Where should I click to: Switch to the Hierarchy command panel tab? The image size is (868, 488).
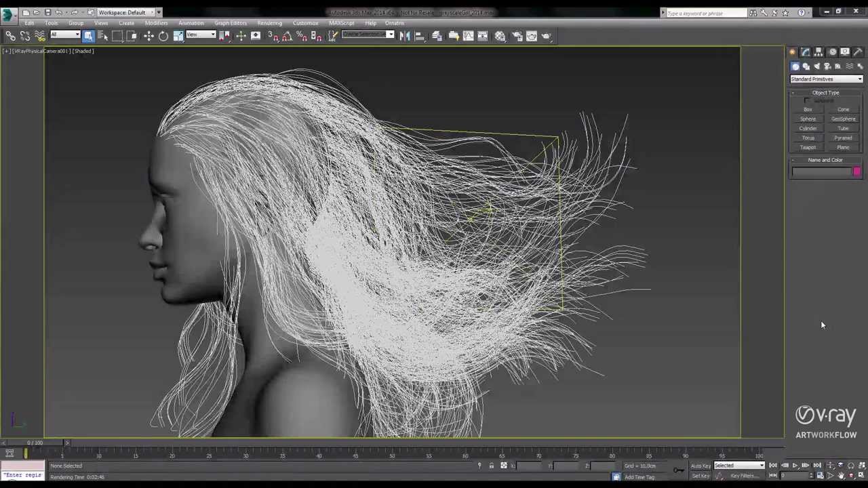tap(818, 52)
